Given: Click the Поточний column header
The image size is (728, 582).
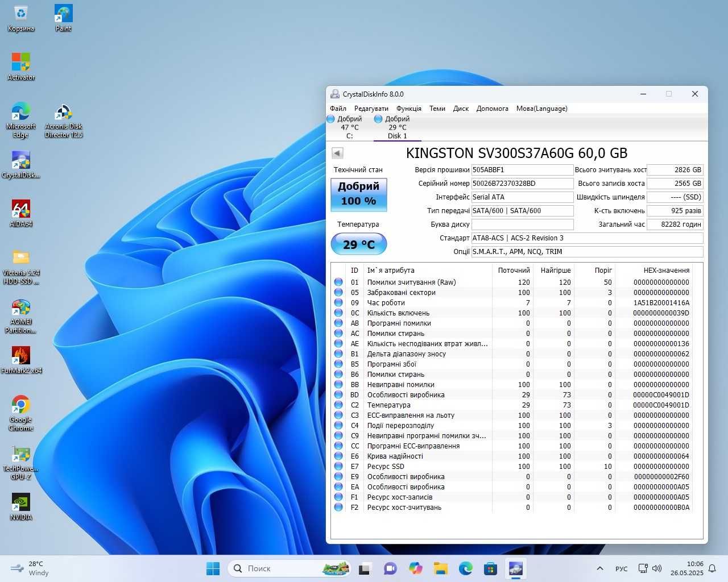Looking at the screenshot, I should pos(514,271).
